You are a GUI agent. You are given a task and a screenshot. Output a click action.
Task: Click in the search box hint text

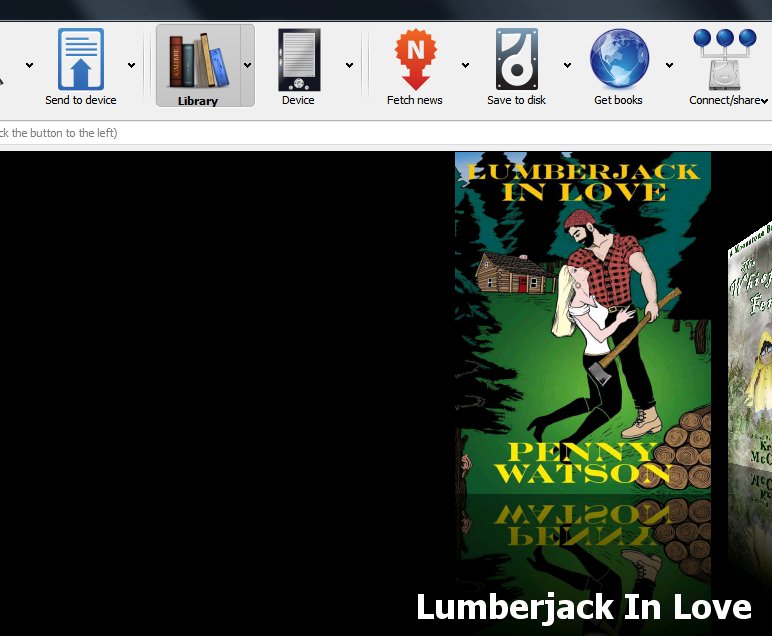pos(59,133)
